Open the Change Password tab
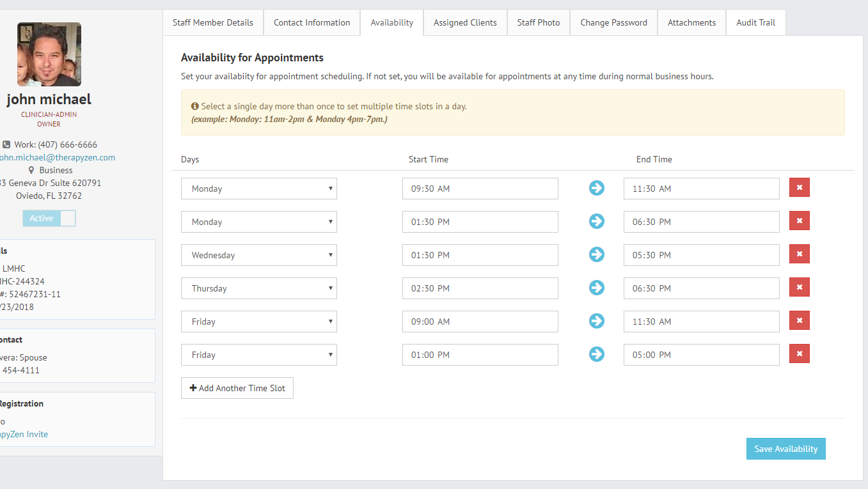Screen dimensions: 868x489 614,22
